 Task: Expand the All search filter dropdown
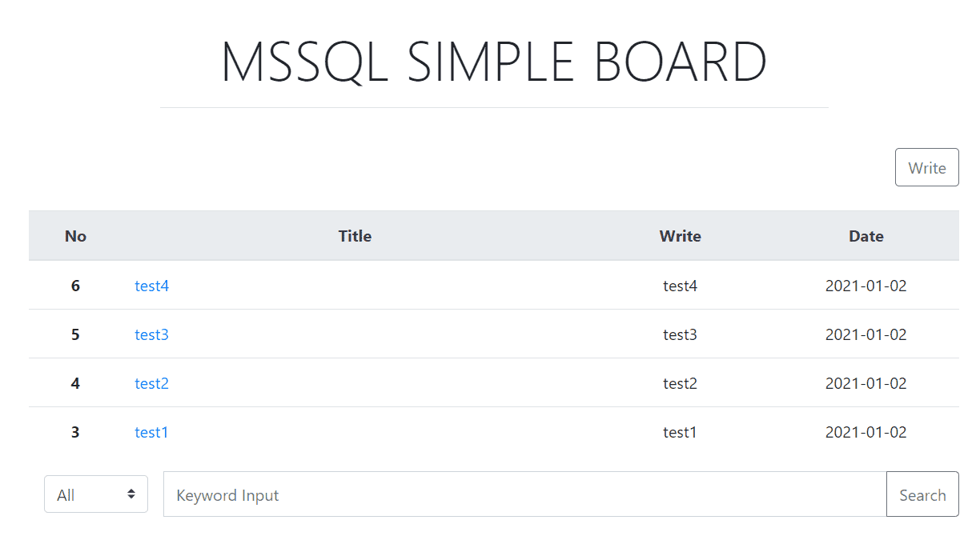point(96,494)
